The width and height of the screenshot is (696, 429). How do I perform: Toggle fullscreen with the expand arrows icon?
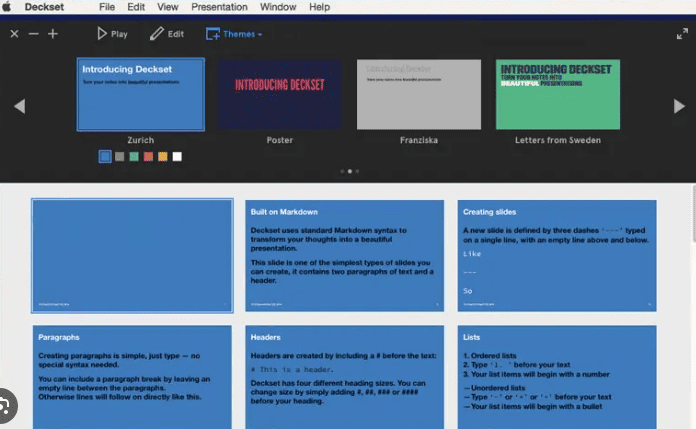coord(682,34)
